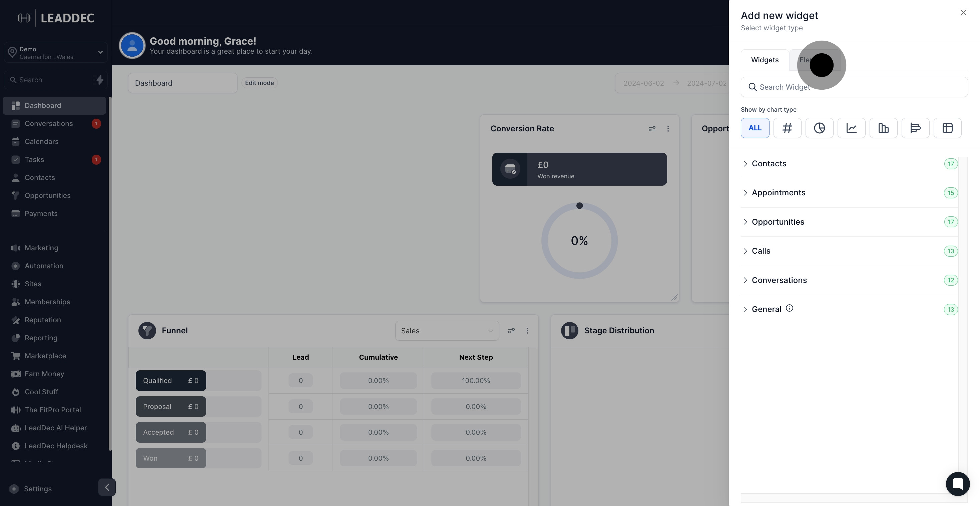Expand the Opportunities widget category
980x506 pixels.
pos(778,222)
